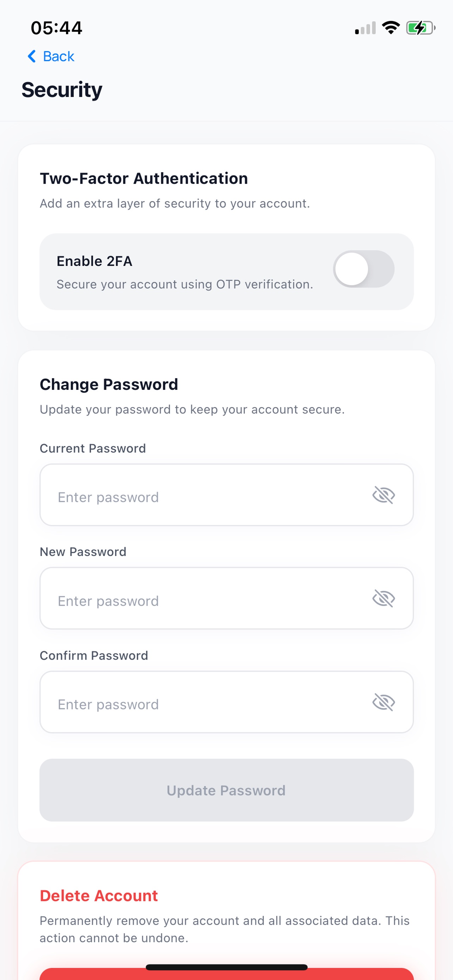The width and height of the screenshot is (453, 980).
Task: Focus the New Password input field
Action: click(x=226, y=598)
